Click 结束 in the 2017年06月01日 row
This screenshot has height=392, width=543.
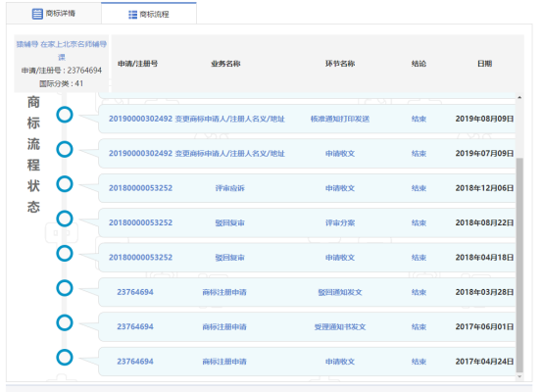click(x=419, y=327)
